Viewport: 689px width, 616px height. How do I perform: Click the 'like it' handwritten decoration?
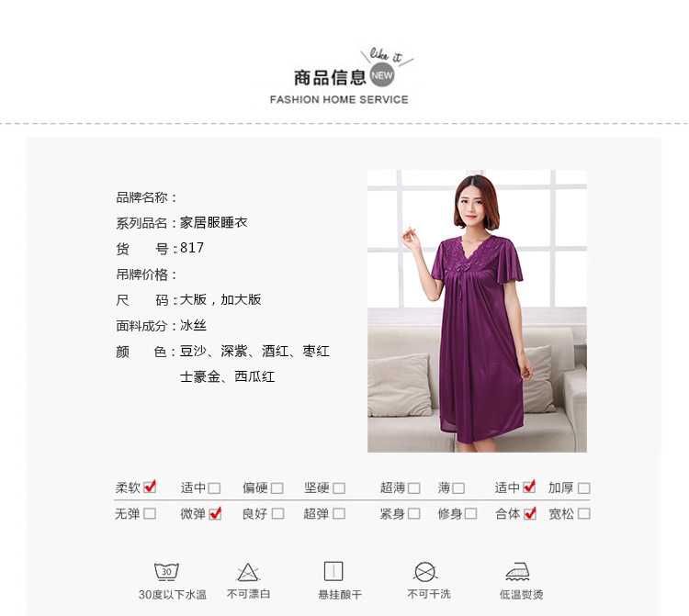click(x=386, y=56)
